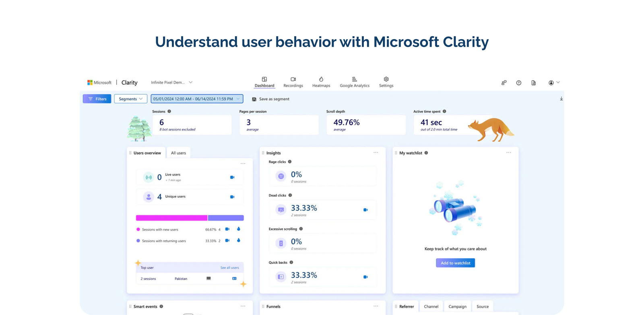This screenshot has height=315, width=644.
Task: Click the Add to watchlist button
Action: [x=455, y=263]
